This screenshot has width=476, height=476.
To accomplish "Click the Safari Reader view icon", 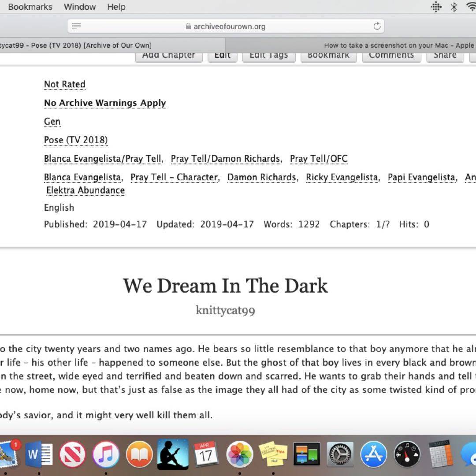I will coord(76,26).
